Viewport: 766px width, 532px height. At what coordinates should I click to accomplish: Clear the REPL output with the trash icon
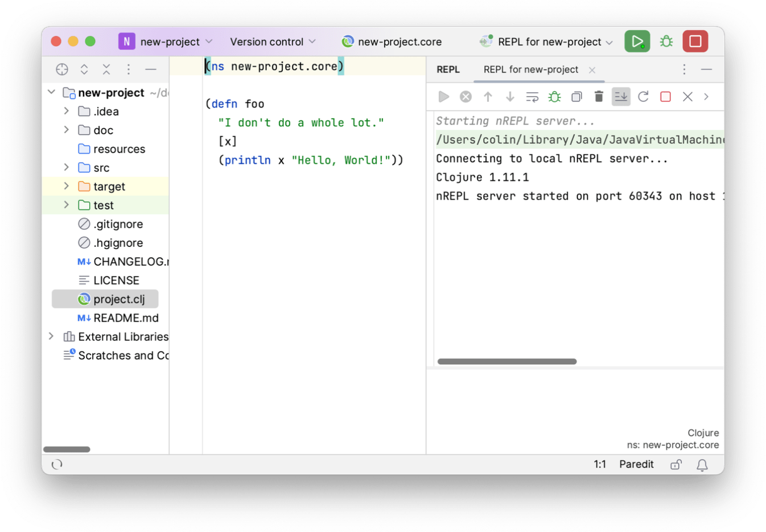(599, 97)
